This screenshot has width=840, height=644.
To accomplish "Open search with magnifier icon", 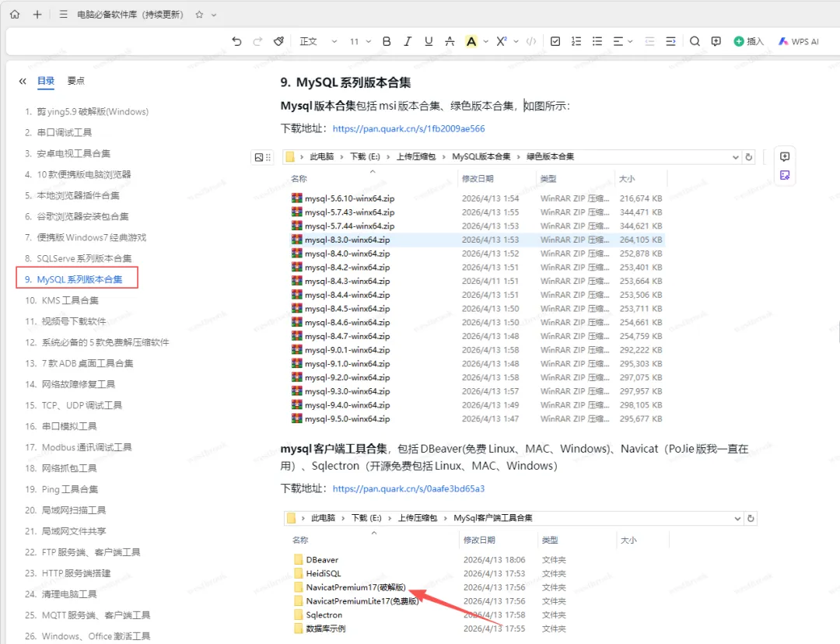I will [x=695, y=41].
